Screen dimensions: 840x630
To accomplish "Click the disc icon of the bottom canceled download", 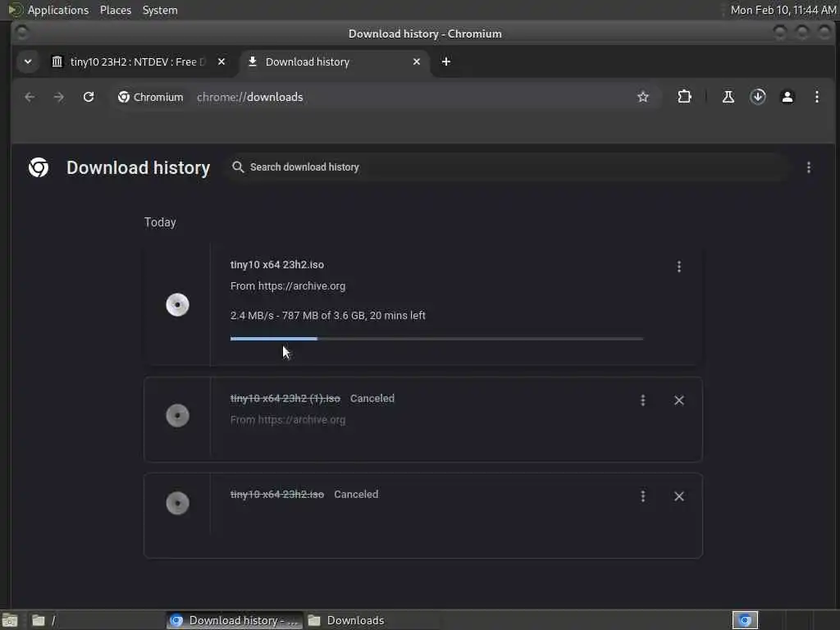I will [x=177, y=503].
